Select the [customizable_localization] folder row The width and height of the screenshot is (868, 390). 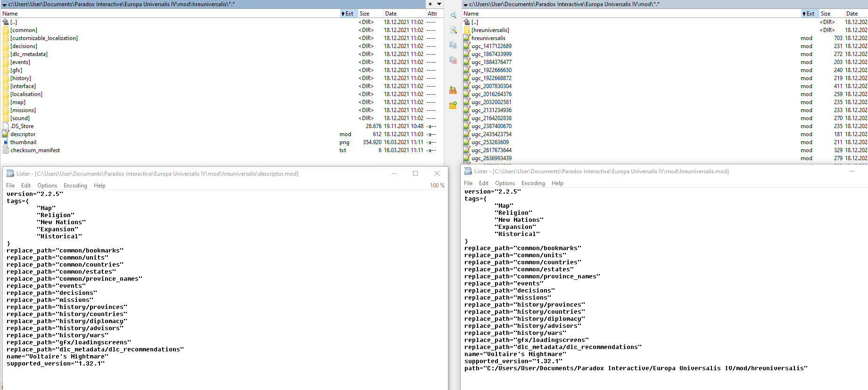tap(222, 38)
